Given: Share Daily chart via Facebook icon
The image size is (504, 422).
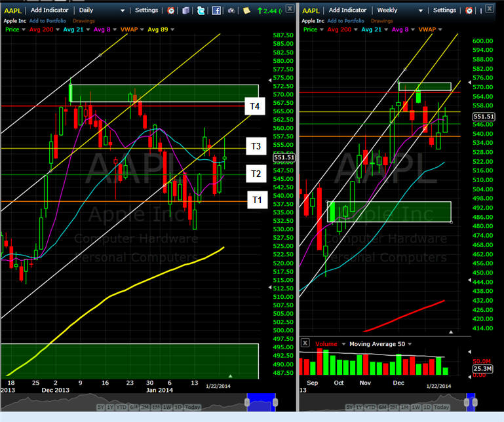Looking at the screenshot, I should click(216, 10).
